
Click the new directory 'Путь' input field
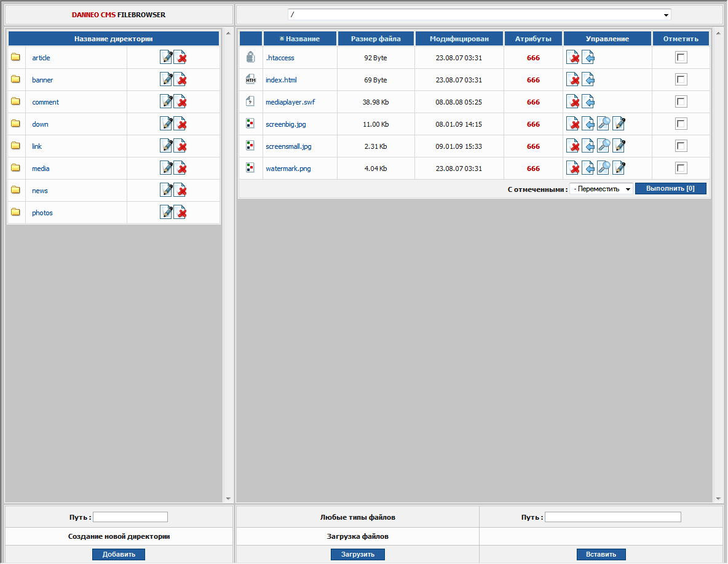(x=130, y=517)
